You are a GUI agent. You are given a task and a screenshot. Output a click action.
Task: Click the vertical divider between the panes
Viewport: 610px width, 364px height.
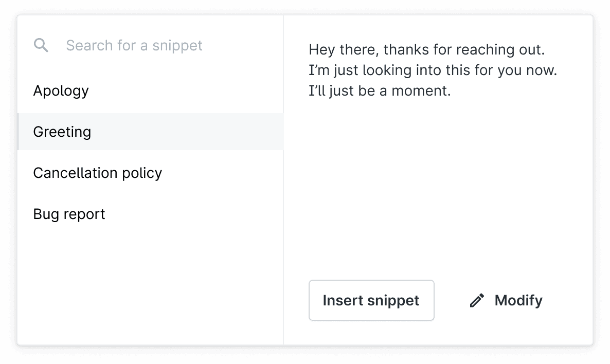pyautogui.click(x=283, y=179)
